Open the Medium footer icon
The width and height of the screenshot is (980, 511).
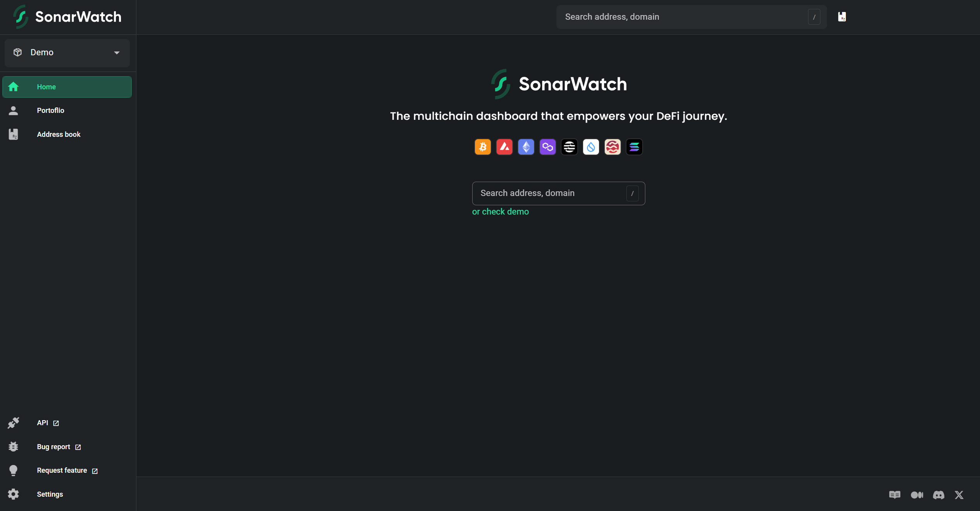917,495
